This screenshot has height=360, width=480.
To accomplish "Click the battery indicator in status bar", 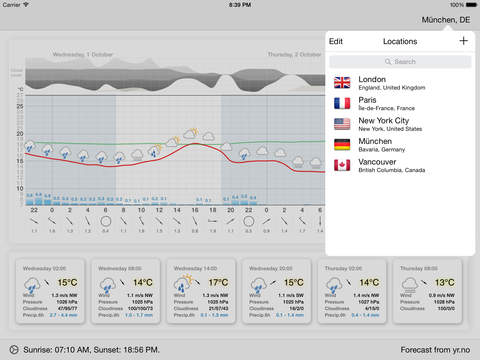I will coord(471,5).
